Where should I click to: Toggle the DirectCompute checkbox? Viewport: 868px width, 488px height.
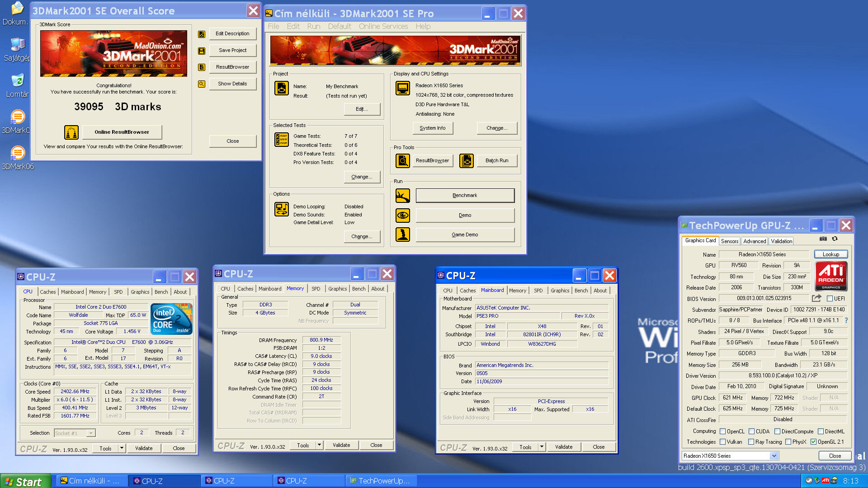click(777, 432)
